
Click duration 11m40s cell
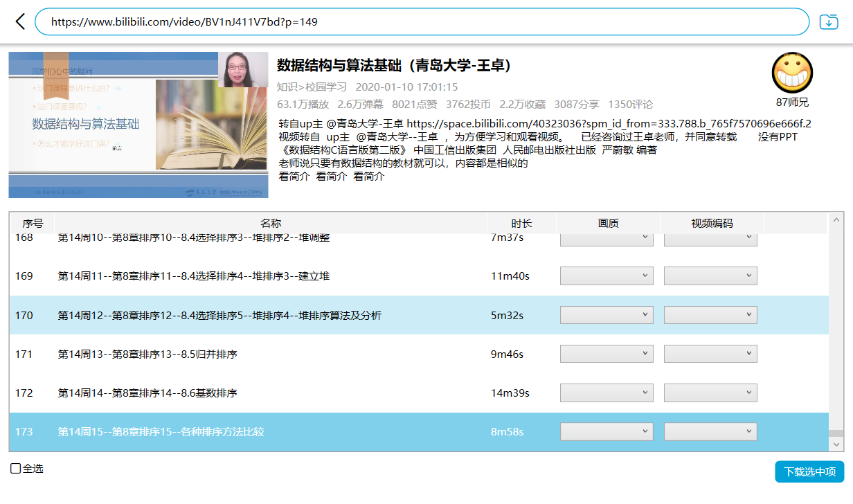coord(510,276)
